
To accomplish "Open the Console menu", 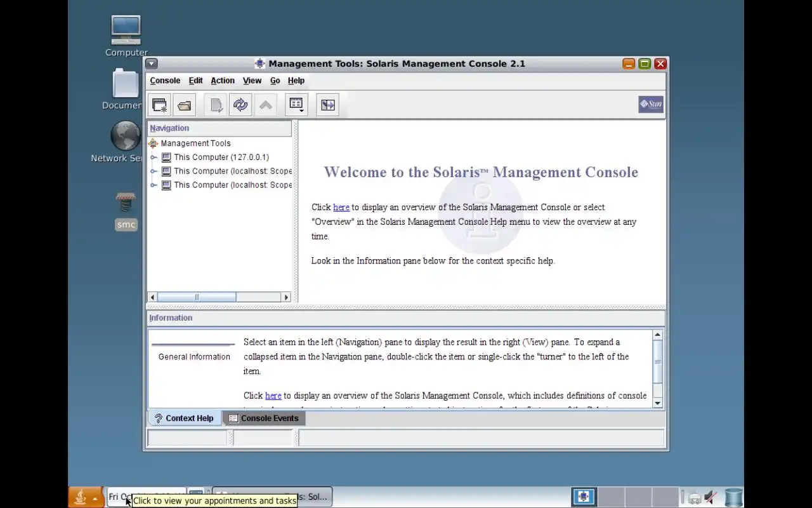I will pyautogui.click(x=165, y=81).
